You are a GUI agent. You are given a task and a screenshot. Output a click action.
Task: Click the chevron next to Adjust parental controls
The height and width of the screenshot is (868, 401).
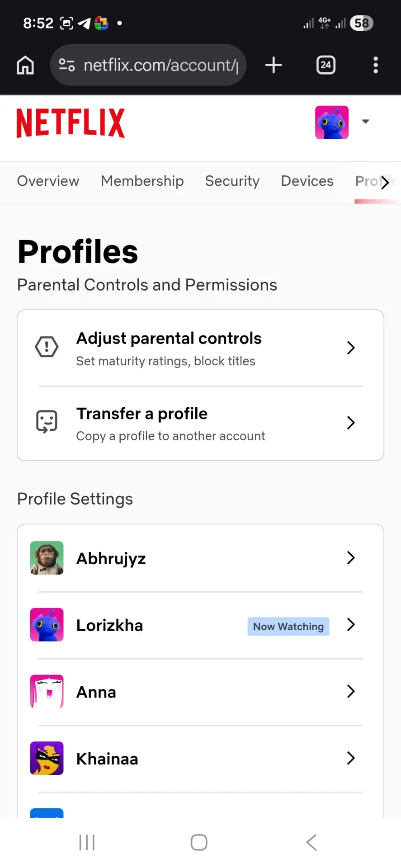pyautogui.click(x=351, y=348)
